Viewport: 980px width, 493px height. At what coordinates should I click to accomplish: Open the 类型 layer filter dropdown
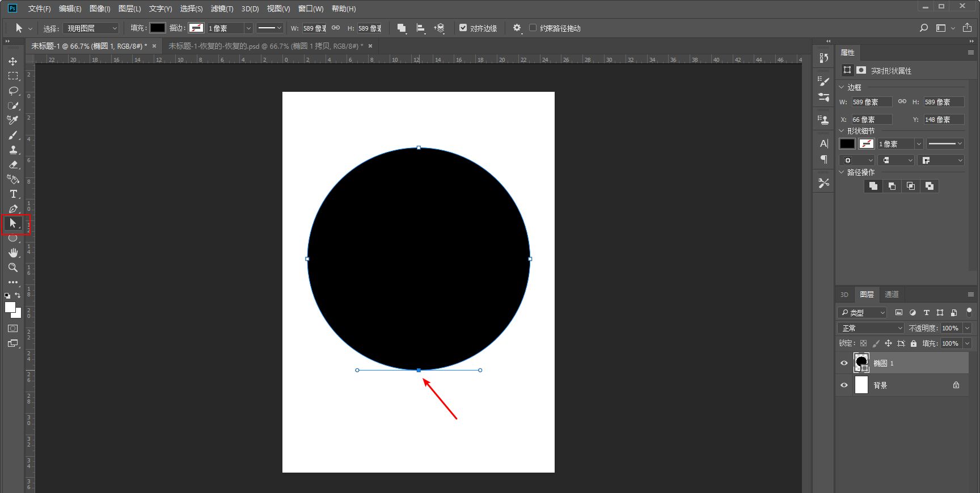[861, 312]
